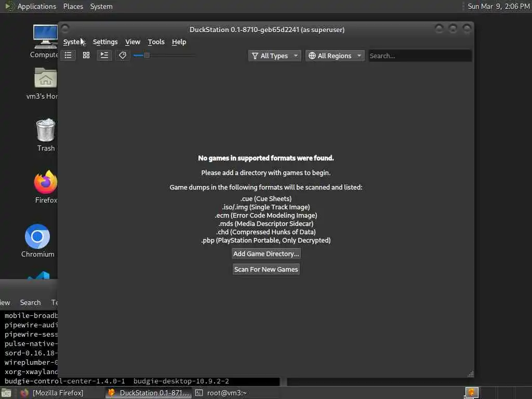Open the Applications panel menu

37,6
